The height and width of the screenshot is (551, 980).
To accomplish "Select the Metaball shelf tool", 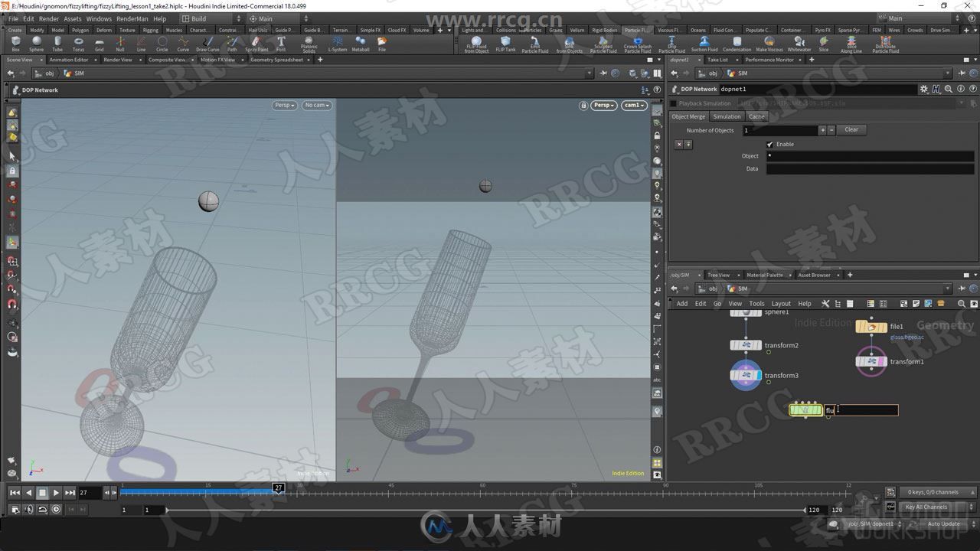I will point(361,44).
